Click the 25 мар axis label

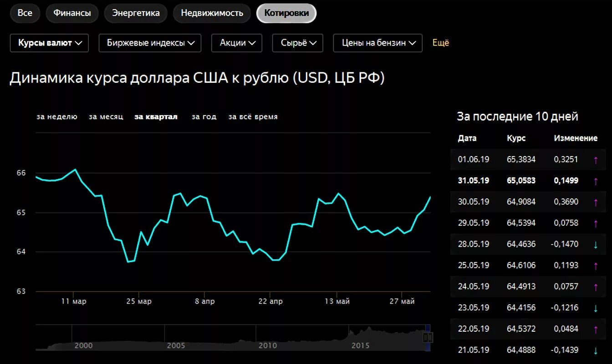[138, 302]
